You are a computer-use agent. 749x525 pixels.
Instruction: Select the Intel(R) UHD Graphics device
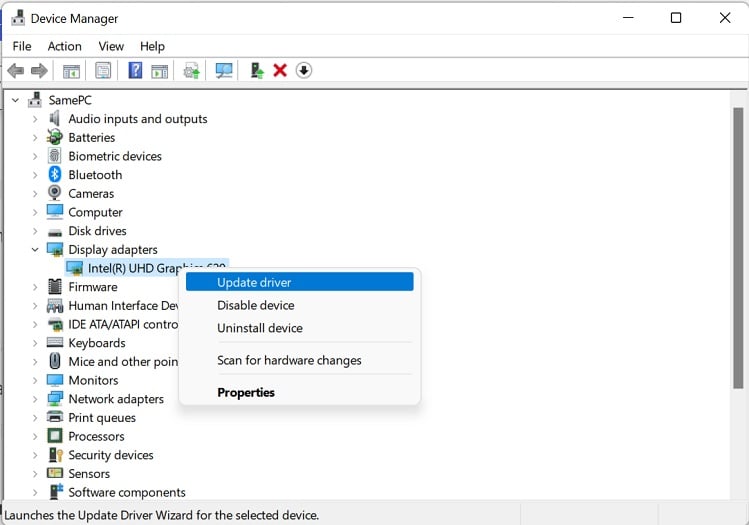pos(147,268)
